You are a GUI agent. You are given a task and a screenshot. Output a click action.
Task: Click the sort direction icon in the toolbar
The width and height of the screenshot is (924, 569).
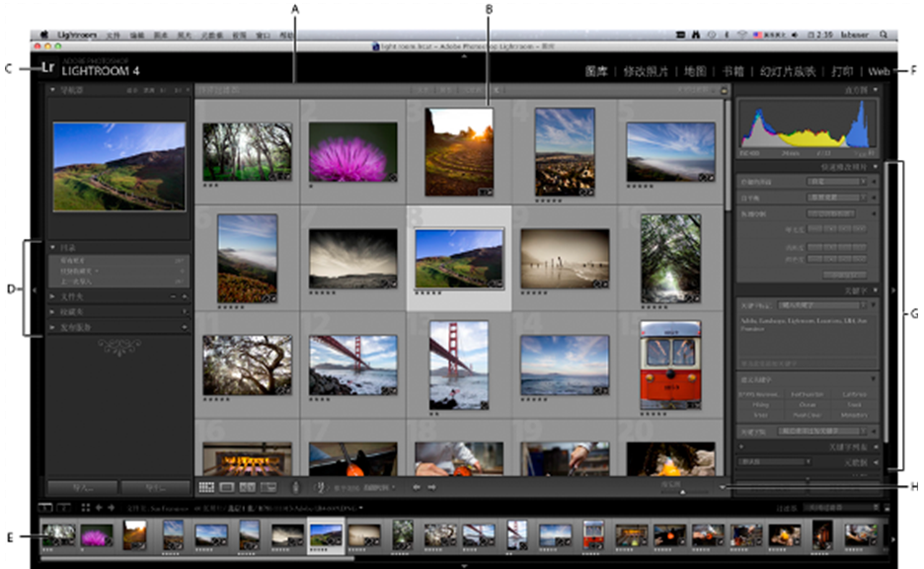pos(321,487)
